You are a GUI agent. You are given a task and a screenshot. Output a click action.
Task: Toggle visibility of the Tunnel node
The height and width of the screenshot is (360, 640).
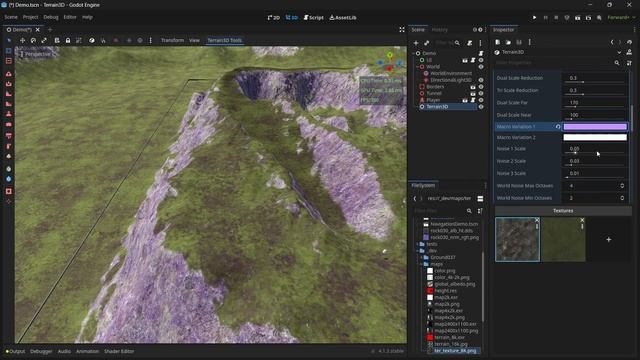(x=481, y=93)
